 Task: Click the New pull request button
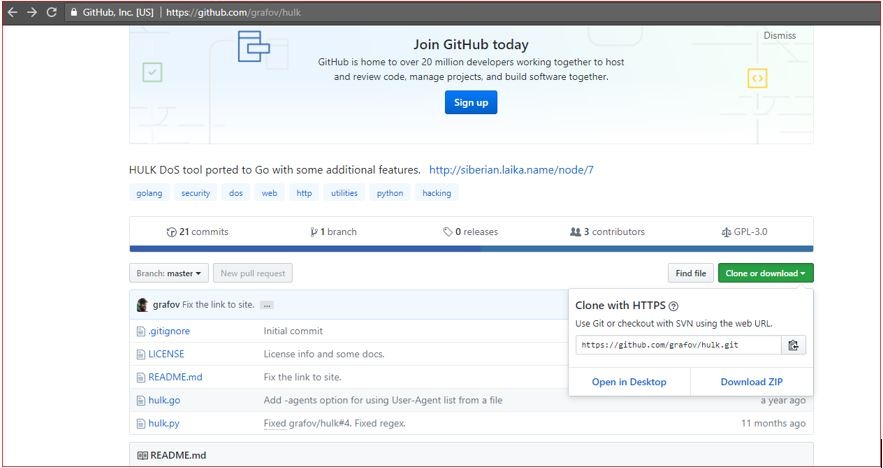[253, 273]
